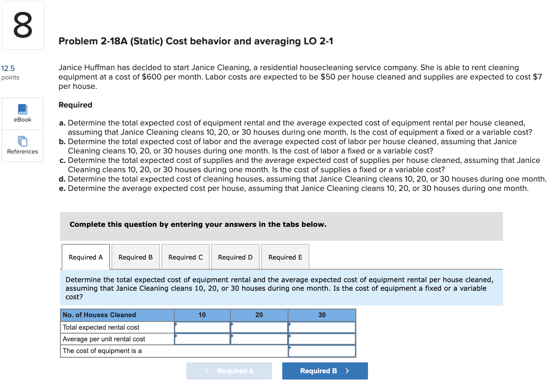Select the question number 8 box

pyautogui.click(x=23, y=25)
